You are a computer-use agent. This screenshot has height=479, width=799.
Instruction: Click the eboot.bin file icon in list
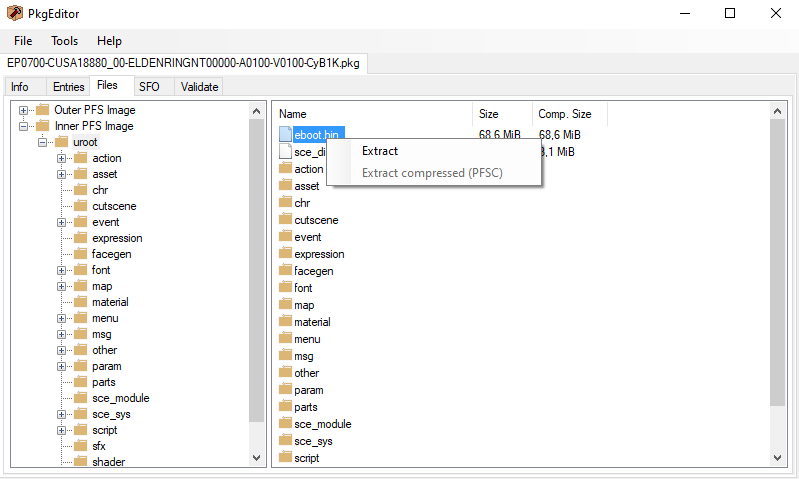(285, 134)
